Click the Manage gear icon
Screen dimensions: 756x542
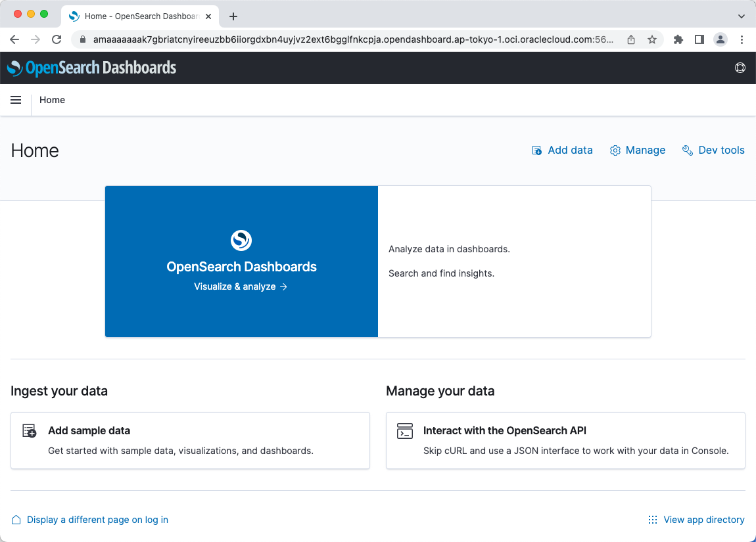615,150
